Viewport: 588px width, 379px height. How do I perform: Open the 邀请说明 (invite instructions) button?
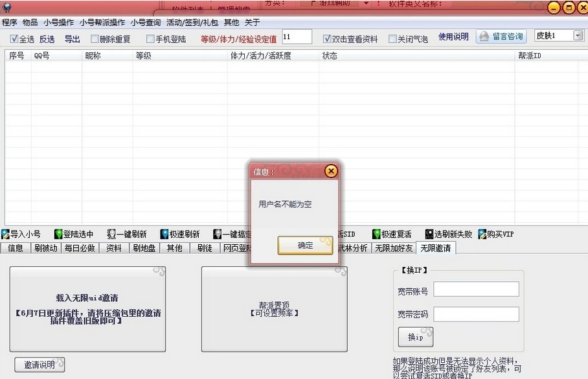(40, 365)
